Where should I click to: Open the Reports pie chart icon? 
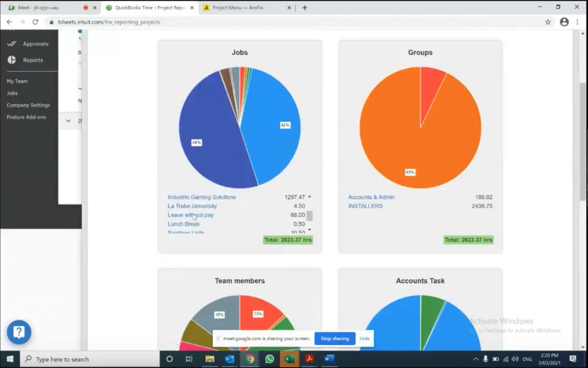coord(12,60)
